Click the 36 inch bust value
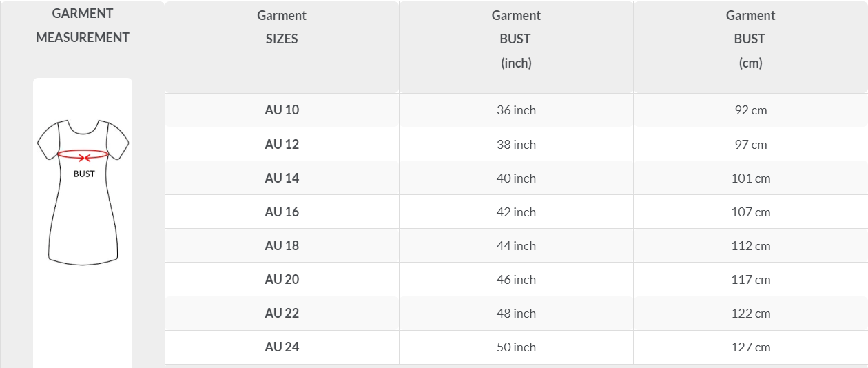The height and width of the screenshot is (368, 868). pos(516,110)
